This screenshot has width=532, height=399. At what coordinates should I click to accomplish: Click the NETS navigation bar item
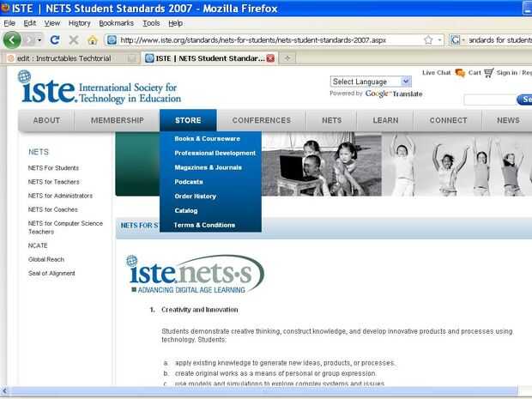[332, 120]
